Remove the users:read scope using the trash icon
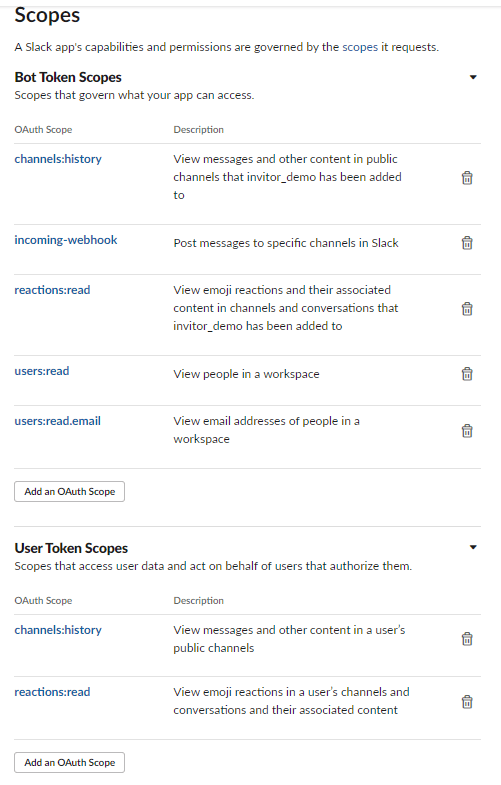 (466, 374)
